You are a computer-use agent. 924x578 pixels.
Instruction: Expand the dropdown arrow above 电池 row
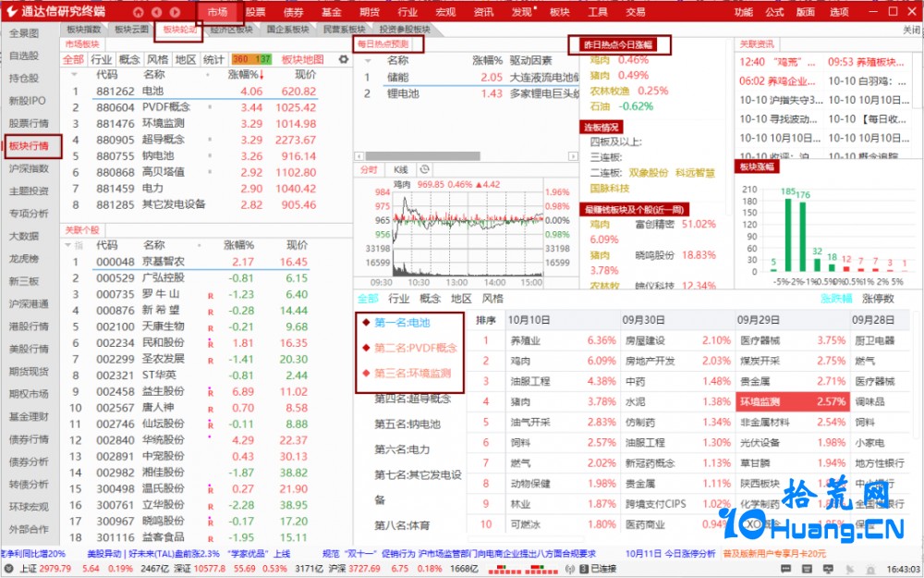75,75
